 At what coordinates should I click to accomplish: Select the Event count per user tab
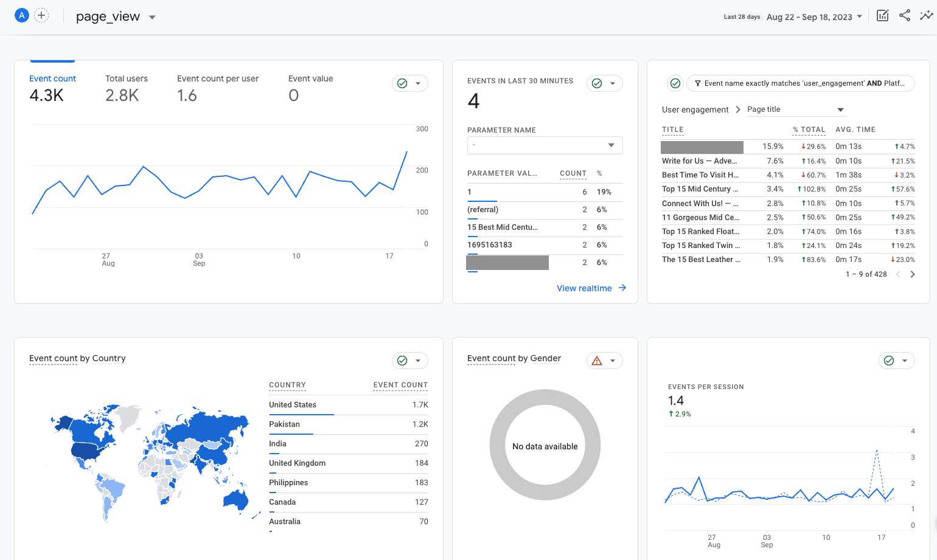[x=218, y=88]
